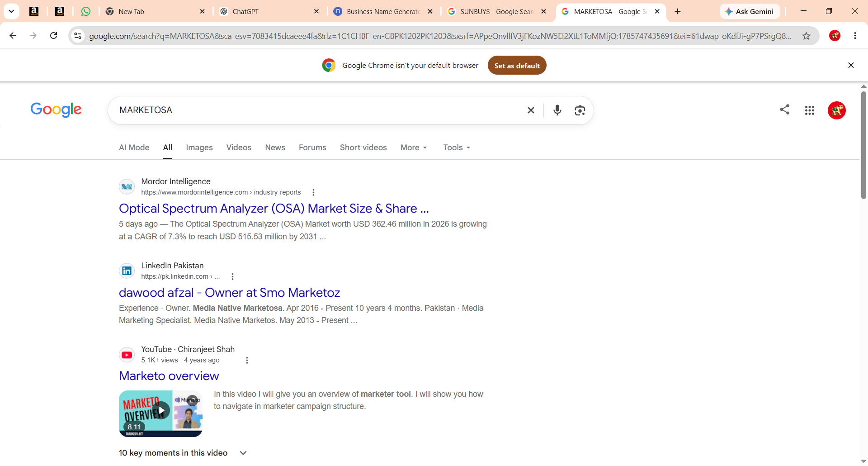The image size is (868, 466).
Task: Click the Set as default button
Action: [x=517, y=66]
